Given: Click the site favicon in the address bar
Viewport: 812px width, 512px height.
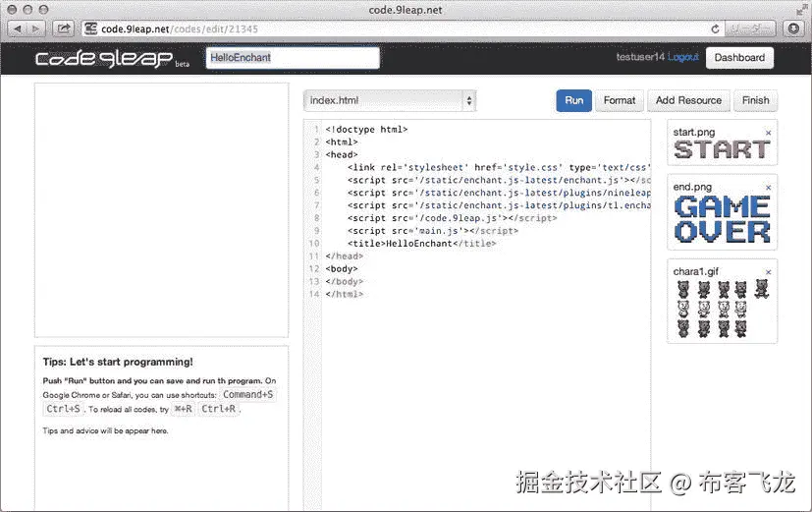Looking at the screenshot, I should [90, 29].
